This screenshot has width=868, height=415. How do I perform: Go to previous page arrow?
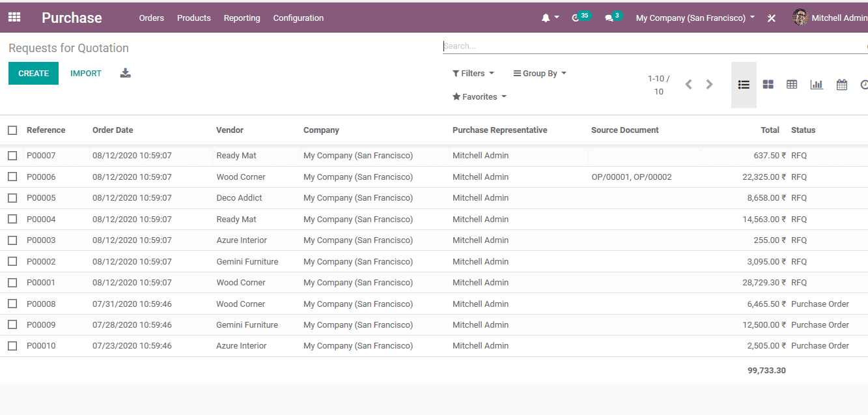click(x=688, y=85)
